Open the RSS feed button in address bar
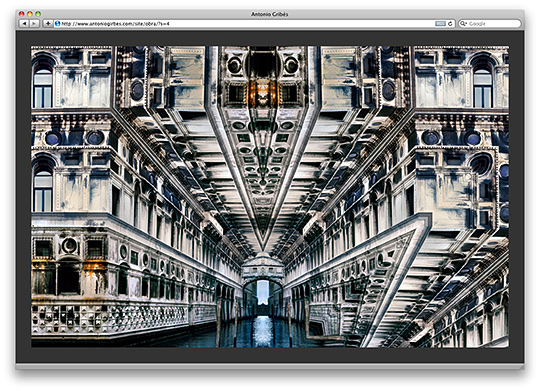 coord(440,24)
